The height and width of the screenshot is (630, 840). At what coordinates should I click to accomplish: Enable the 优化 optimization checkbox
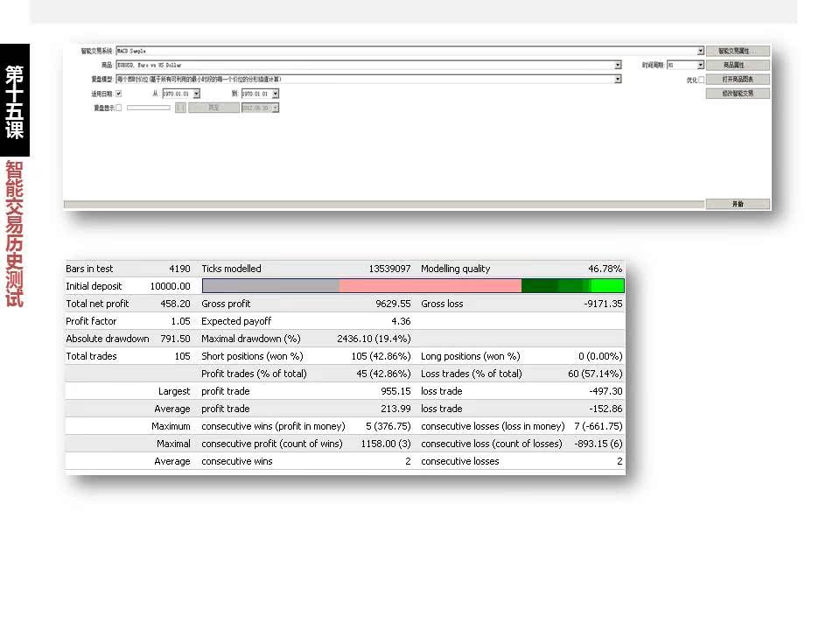click(x=701, y=80)
